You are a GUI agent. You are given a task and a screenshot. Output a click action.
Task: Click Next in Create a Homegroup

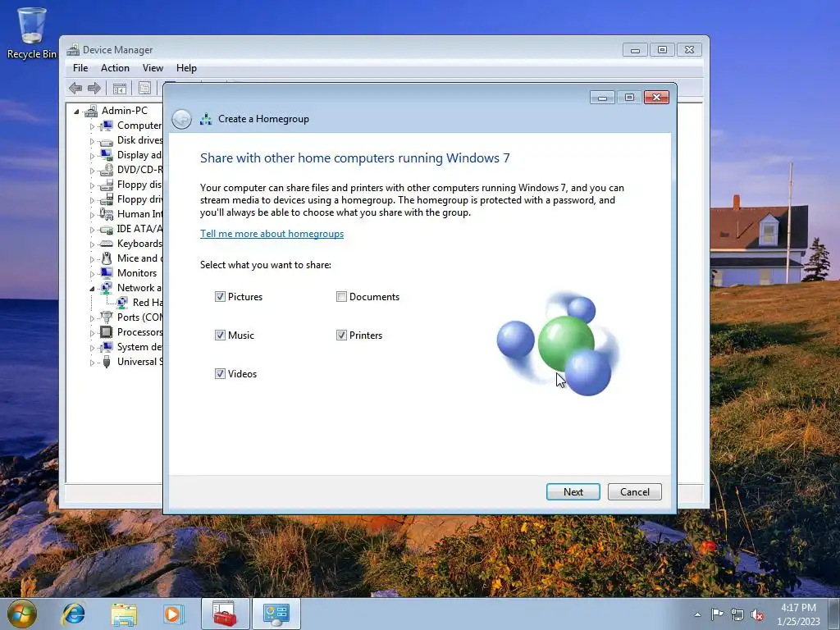pos(573,492)
